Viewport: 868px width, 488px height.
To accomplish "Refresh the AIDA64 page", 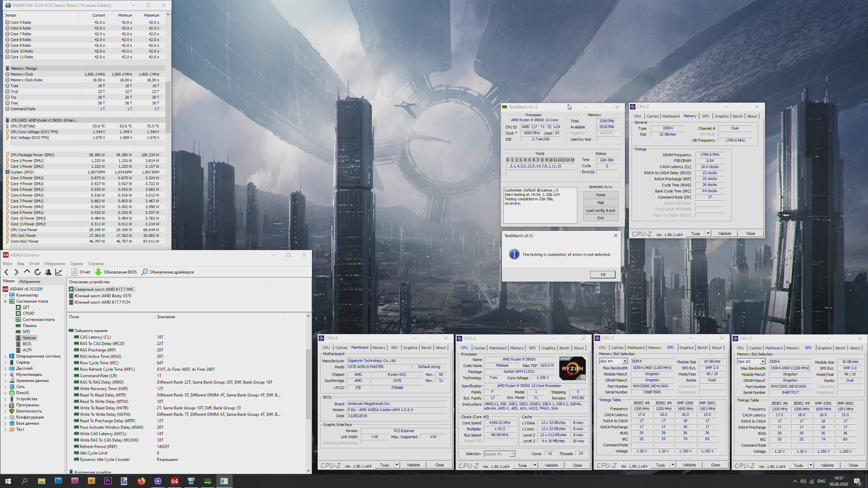I will (37, 272).
